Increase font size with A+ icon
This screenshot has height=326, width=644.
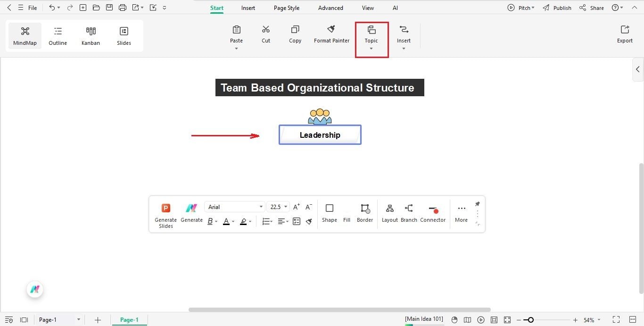click(297, 207)
